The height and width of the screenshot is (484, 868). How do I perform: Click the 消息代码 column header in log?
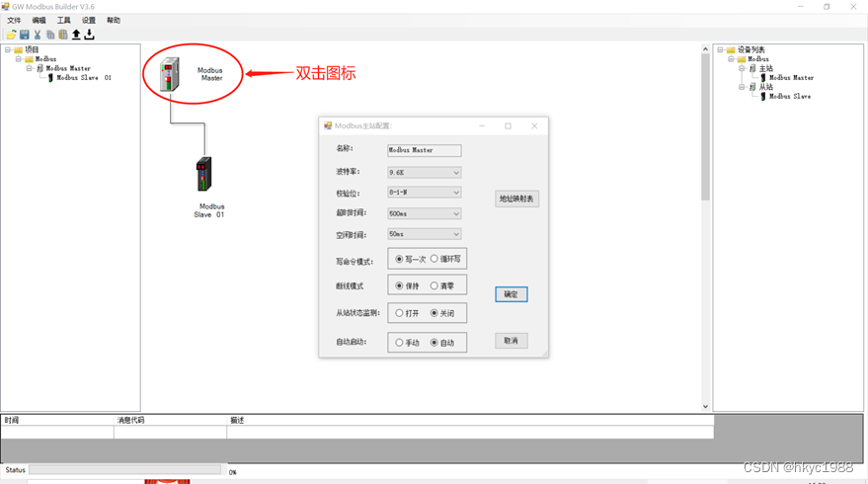(170, 421)
